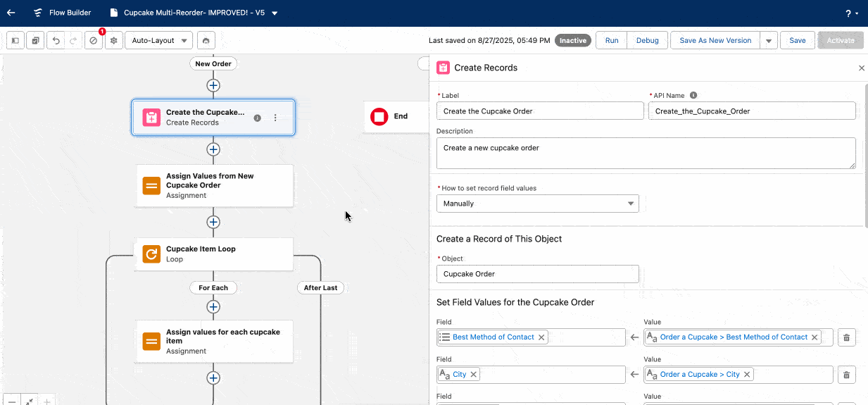Remove Best Method of Contact field pill
868x405 pixels.
541,337
